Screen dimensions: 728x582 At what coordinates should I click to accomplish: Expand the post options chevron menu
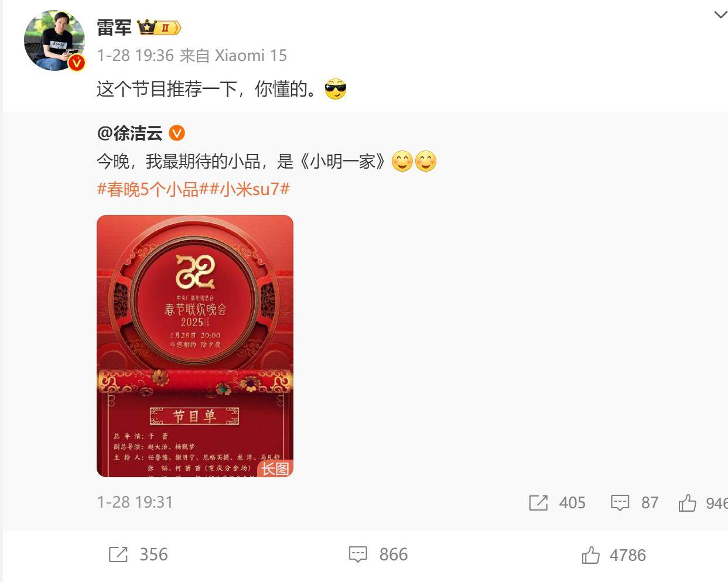720,15
